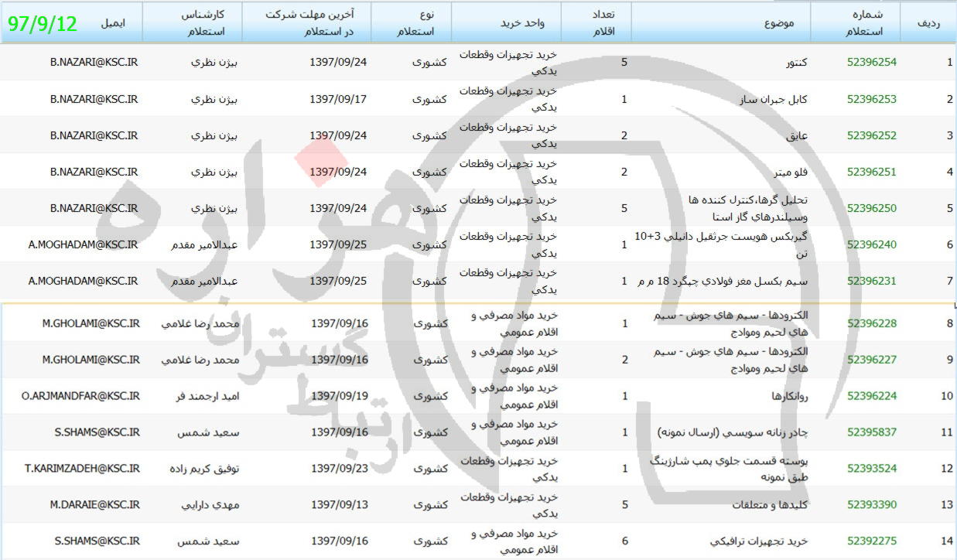Click the شماره استعلام column header
This screenshot has height=560, width=957.
point(870,22)
